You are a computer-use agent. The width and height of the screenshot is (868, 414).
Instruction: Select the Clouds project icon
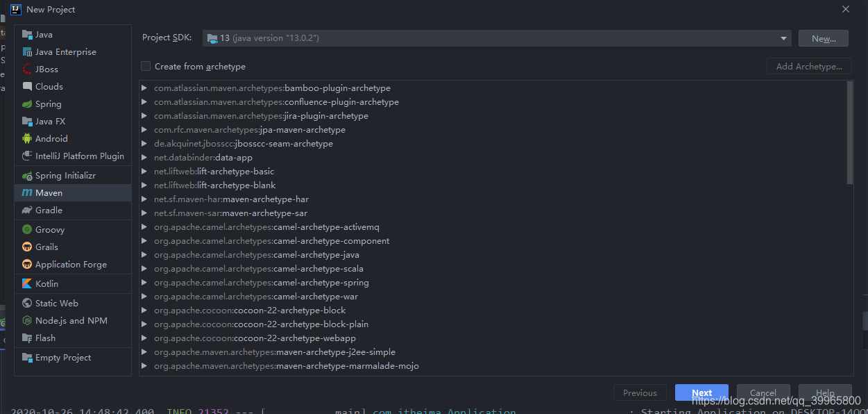tap(27, 87)
